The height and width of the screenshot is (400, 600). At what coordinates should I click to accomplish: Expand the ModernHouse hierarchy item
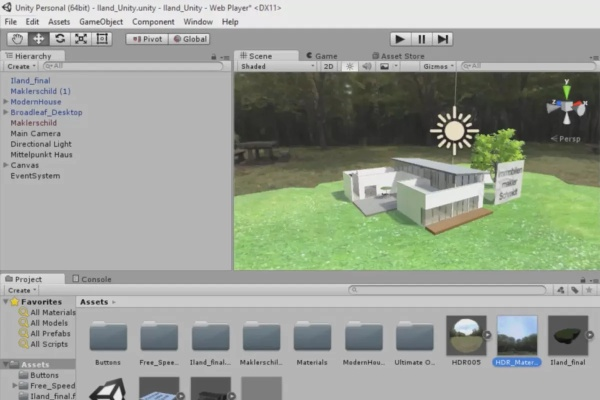click(6, 101)
